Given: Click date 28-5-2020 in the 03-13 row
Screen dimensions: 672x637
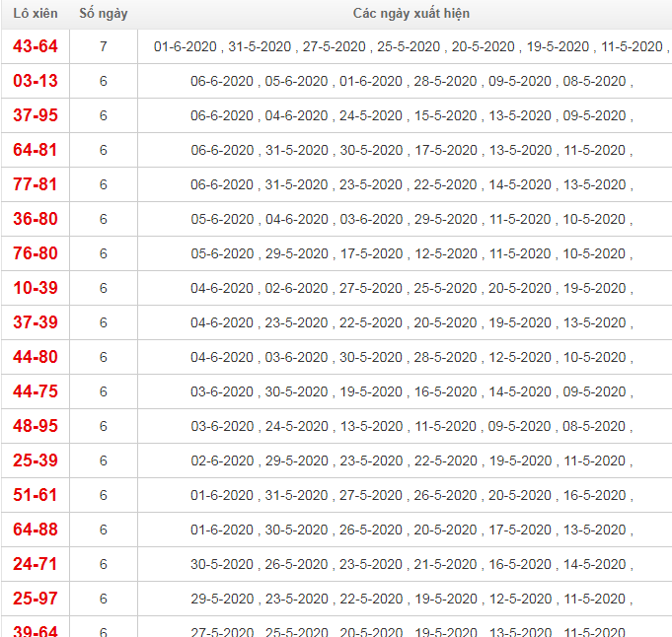Looking at the screenshot, I should coord(445,81).
